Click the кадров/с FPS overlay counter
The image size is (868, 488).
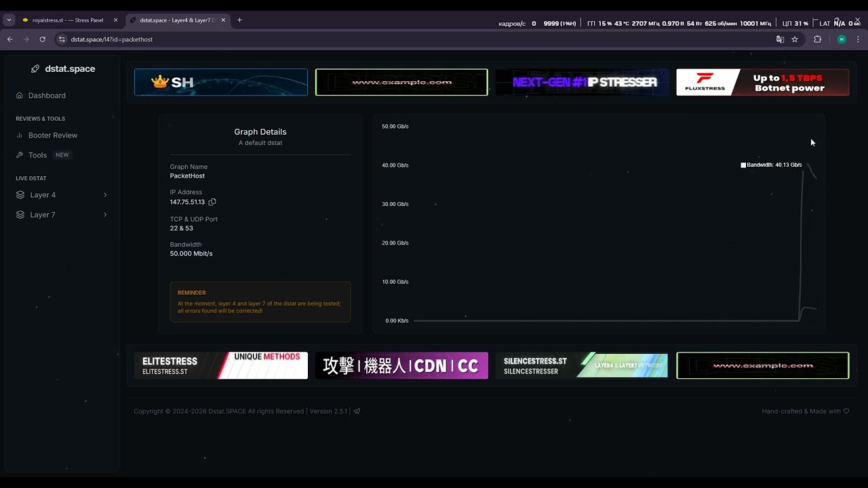[x=517, y=24]
